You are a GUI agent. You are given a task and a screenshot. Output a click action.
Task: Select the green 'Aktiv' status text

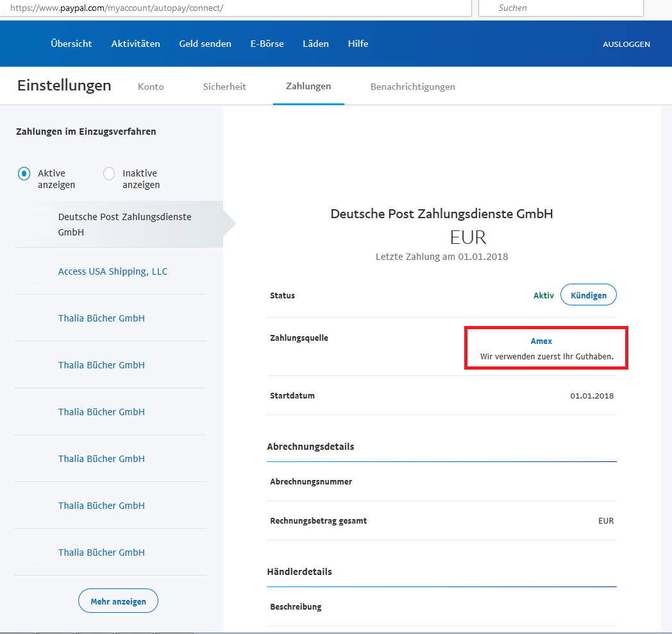click(543, 296)
